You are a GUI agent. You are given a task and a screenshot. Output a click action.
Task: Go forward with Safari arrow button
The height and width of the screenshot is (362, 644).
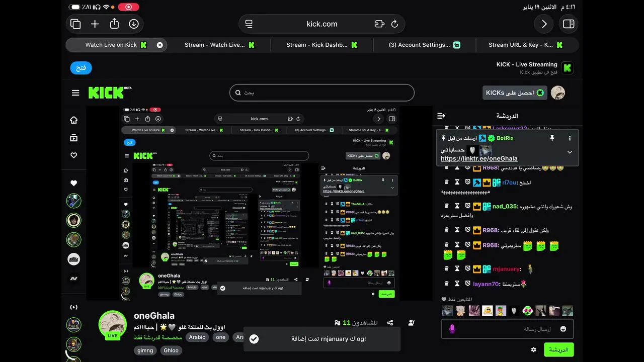(544, 24)
